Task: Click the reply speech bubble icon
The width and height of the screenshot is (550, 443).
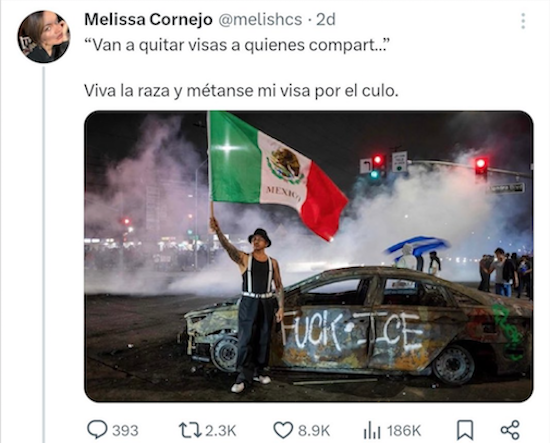Action: 97,430
